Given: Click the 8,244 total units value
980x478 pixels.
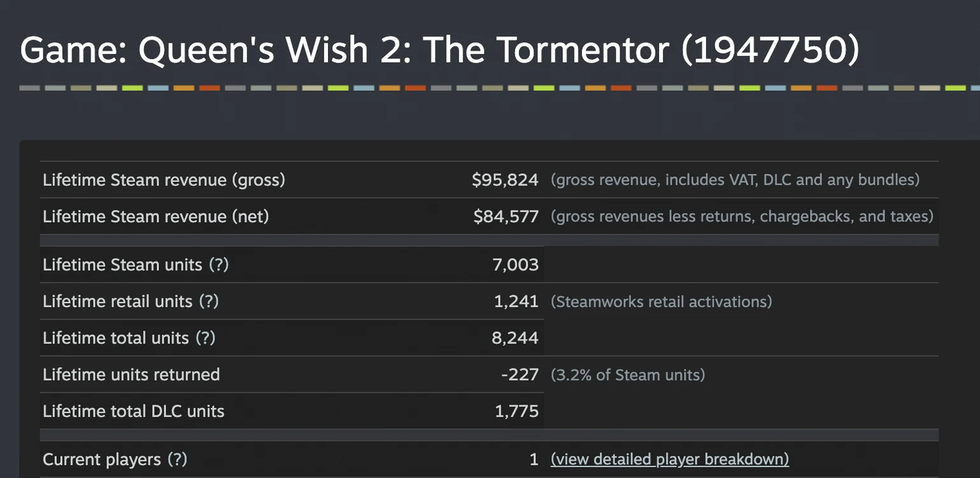Looking at the screenshot, I should pos(515,338).
